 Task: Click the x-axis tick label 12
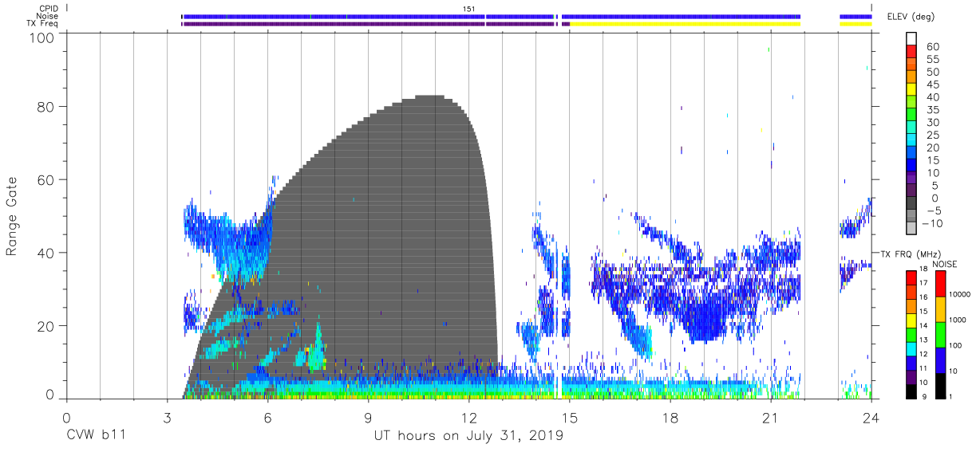[468, 417]
